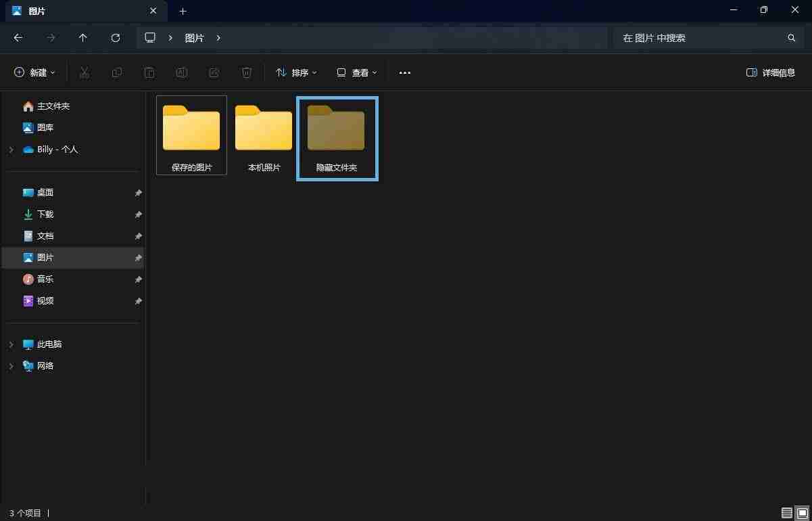Expand the Billy - 个人 OneDrive node
This screenshot has height=521, width=812.
11,150
